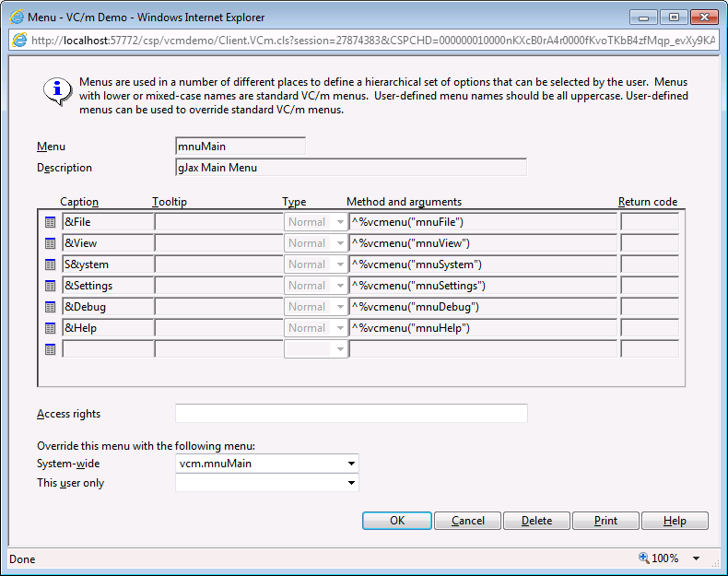Open the System-wide override menu dropdown
728x576 pixels.
(x=351, y=464)
